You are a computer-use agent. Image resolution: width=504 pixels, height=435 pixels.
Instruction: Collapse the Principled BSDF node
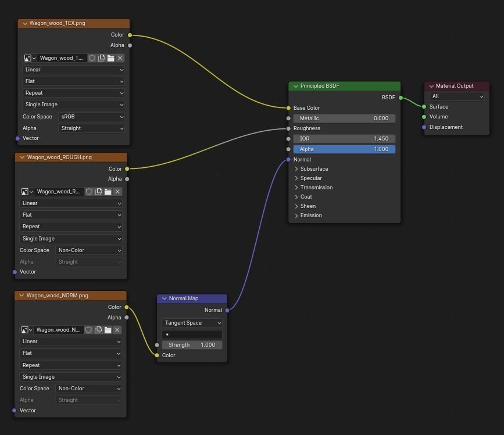coord(296,86)
